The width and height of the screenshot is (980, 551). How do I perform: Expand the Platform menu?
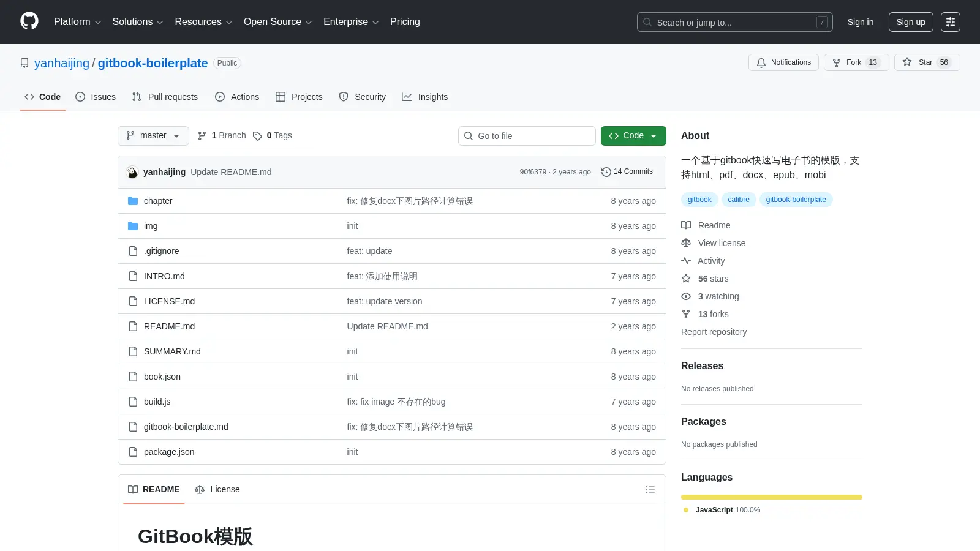77,22
